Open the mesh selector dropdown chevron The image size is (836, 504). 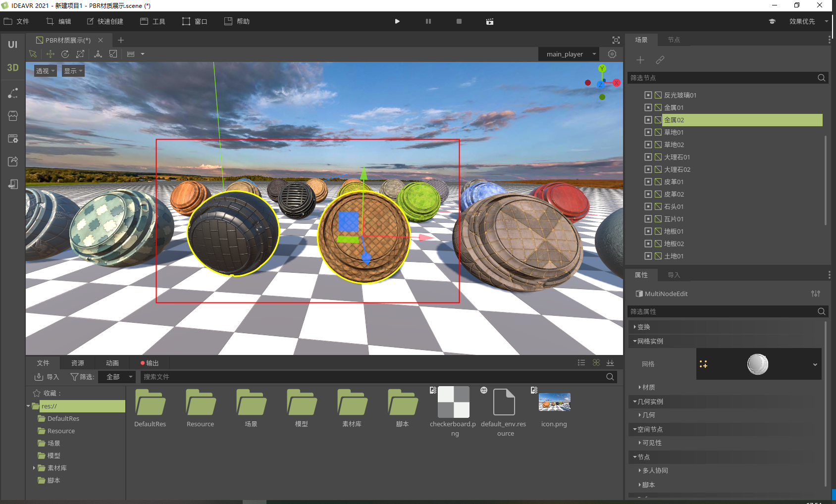pyautogui.click(x=815, y=364)
